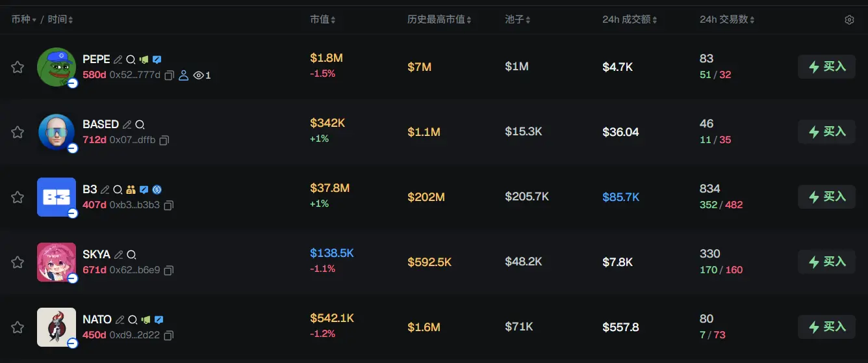Click the blue person icon on PEPE row
Screen dimensions: 868x363
point(183,75)
